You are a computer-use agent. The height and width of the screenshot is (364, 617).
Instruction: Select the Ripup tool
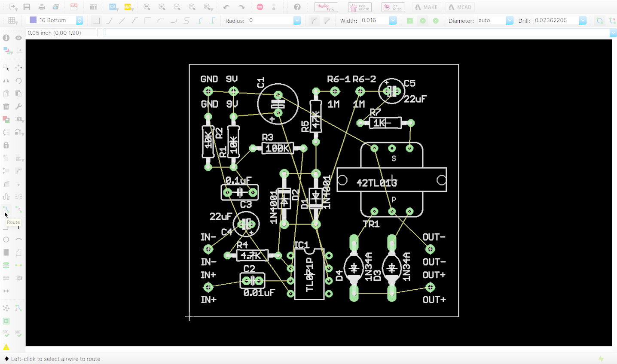point(18,209)
